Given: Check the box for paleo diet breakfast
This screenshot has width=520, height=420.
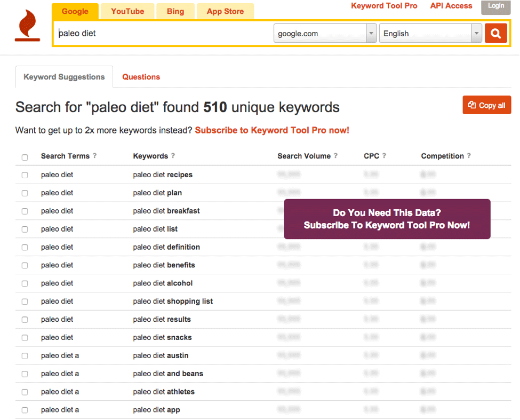Looking at the screenshot, I should point(25,211).
